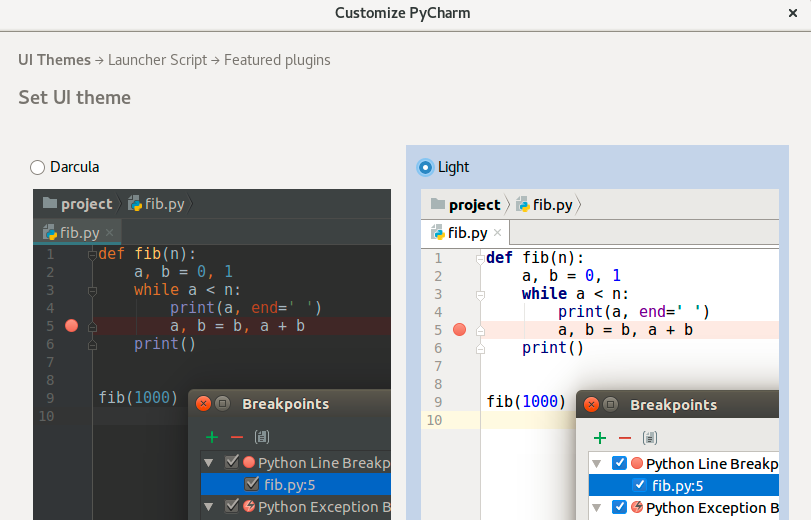Toggle the fib.py:5 checkbox in Light preview
This screenshot has height=520, width=811.
pos(640,485)
